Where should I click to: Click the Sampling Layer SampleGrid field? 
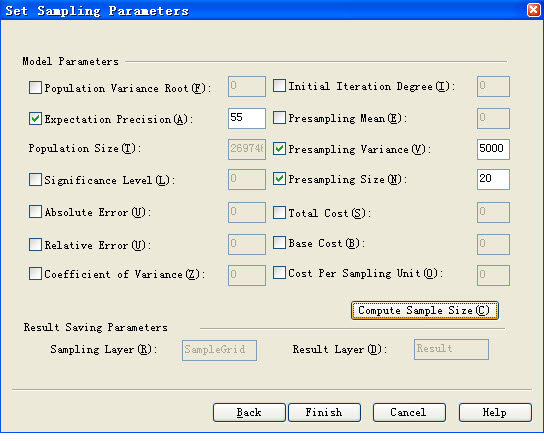click(x=219, y=350)
